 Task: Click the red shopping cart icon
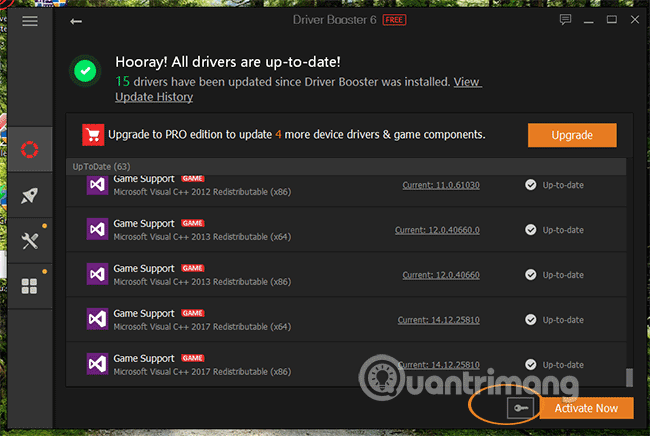point(95,134)
